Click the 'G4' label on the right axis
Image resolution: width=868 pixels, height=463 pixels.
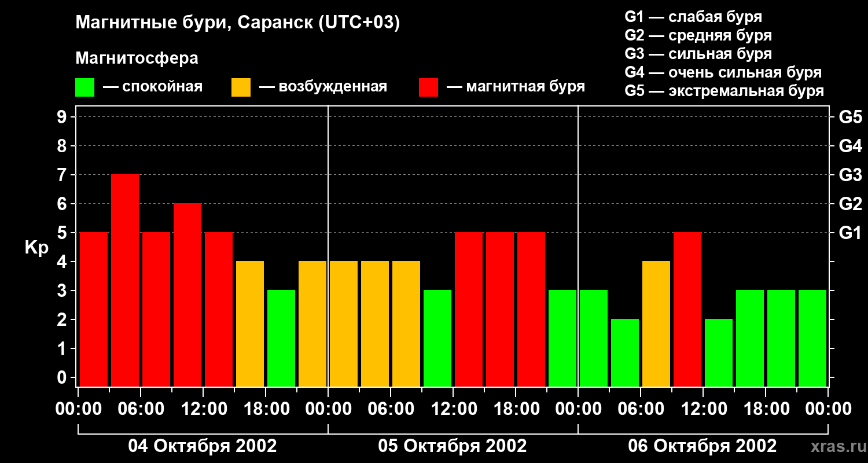point(851,146)
